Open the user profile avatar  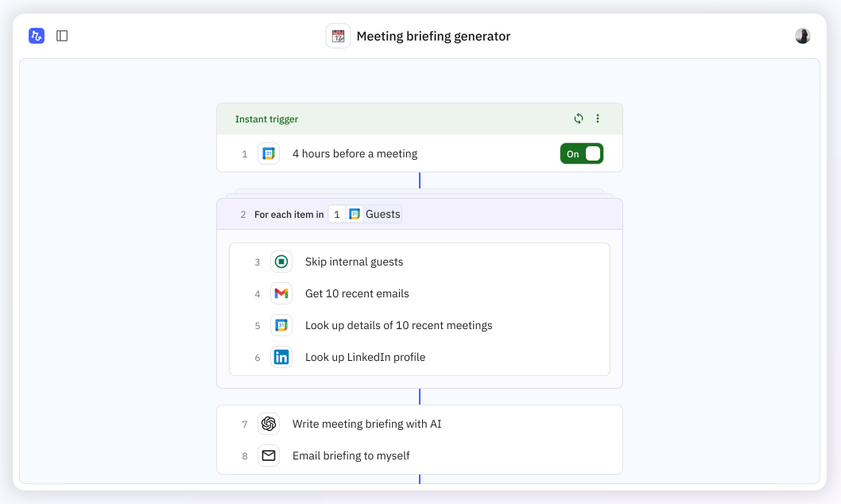[803, 36]
